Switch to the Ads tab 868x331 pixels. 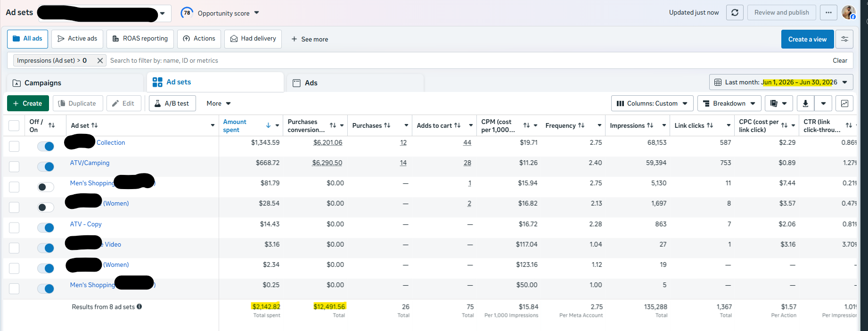[x=355, y=83]
